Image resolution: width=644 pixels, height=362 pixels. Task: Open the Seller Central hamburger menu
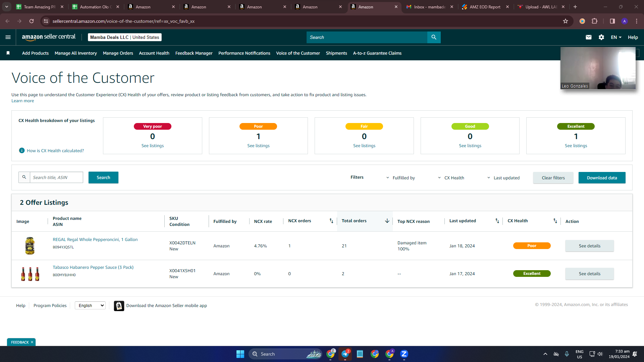click(x=8, y=37)
